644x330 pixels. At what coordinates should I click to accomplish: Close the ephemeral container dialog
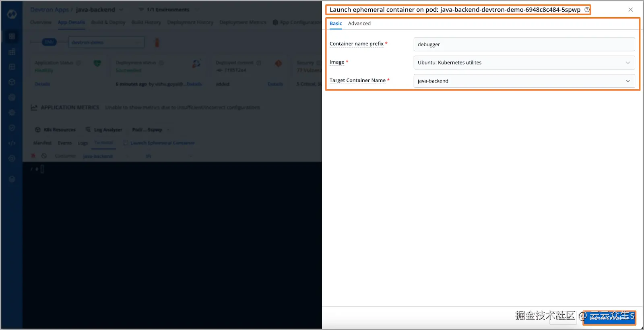click(630, 10)
